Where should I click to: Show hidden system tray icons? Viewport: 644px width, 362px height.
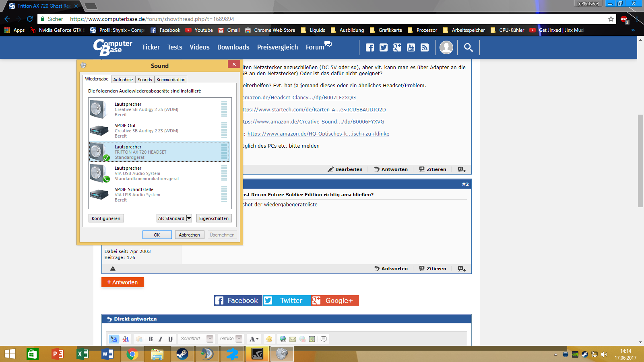coord(555,354)
